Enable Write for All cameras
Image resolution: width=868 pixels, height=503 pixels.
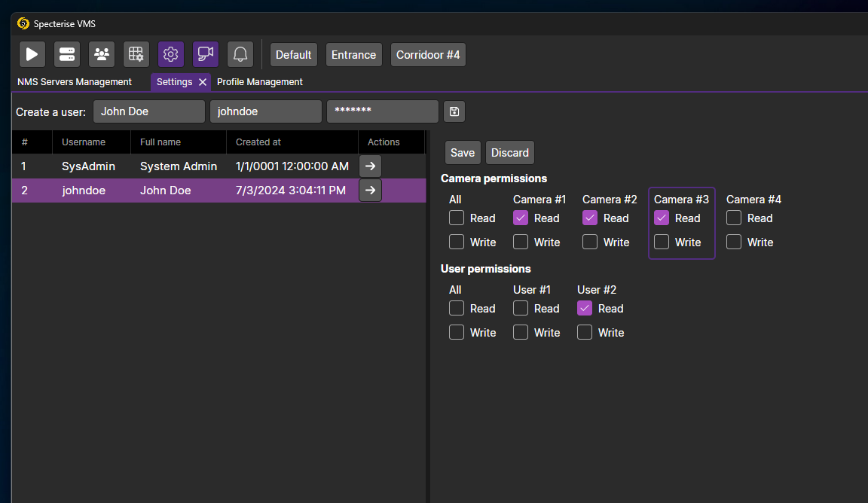tap(457, 242)
